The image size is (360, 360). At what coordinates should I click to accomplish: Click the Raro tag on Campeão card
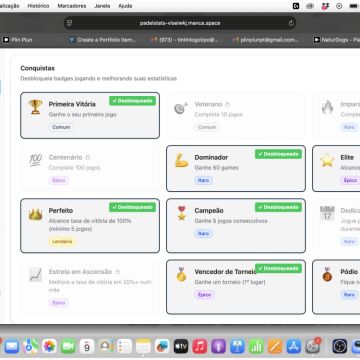[x=204, y=233]
